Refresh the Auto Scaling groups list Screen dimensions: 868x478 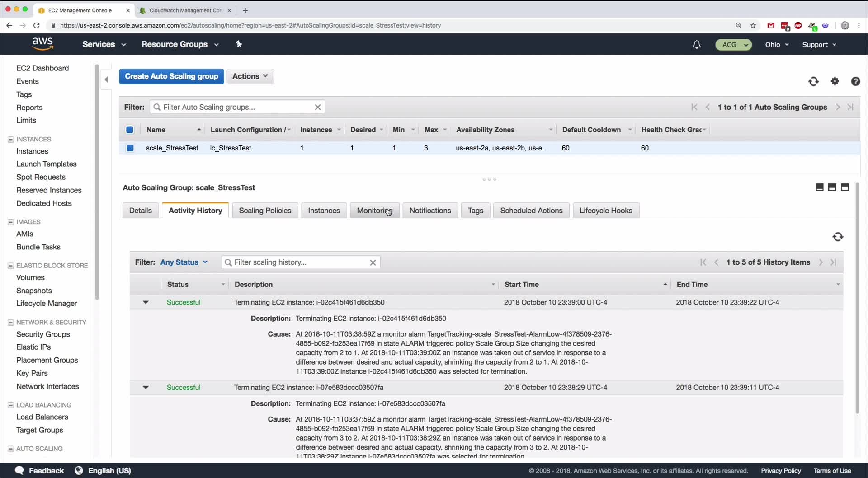[x=813, y=81]
